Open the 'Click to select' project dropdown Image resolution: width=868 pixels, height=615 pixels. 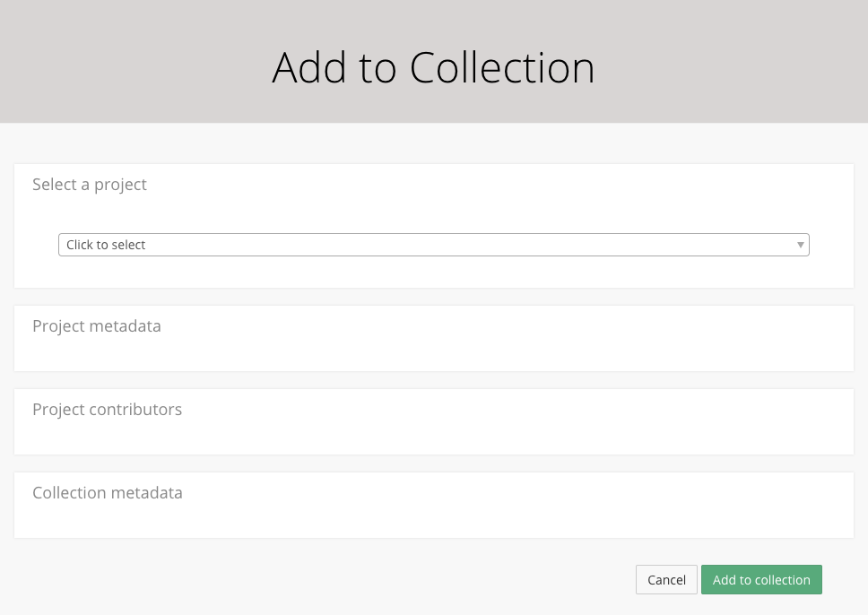click(x=433, y=245)
